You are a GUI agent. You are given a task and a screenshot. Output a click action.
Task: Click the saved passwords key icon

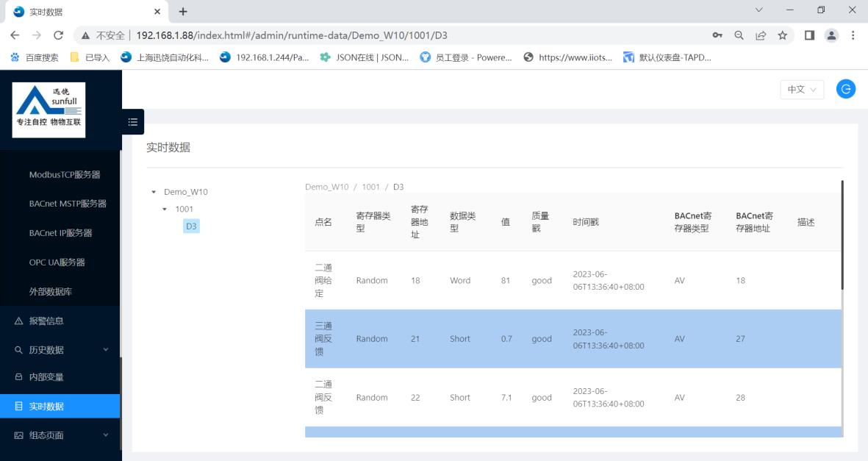tap(717, 35)
